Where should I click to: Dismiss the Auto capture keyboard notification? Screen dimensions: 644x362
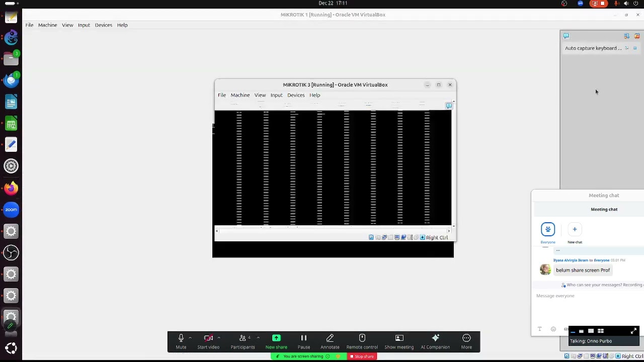635,48
